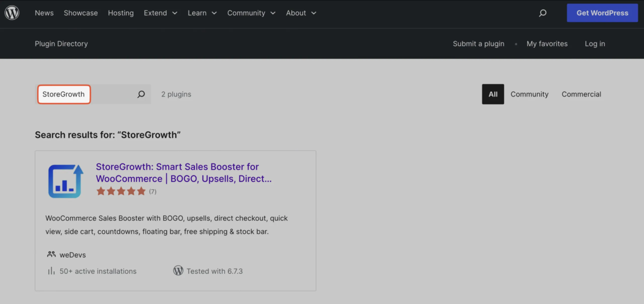Screen dimensions: 644x304
Task: Expand the Extend menu
Action: tap(160, 13)
